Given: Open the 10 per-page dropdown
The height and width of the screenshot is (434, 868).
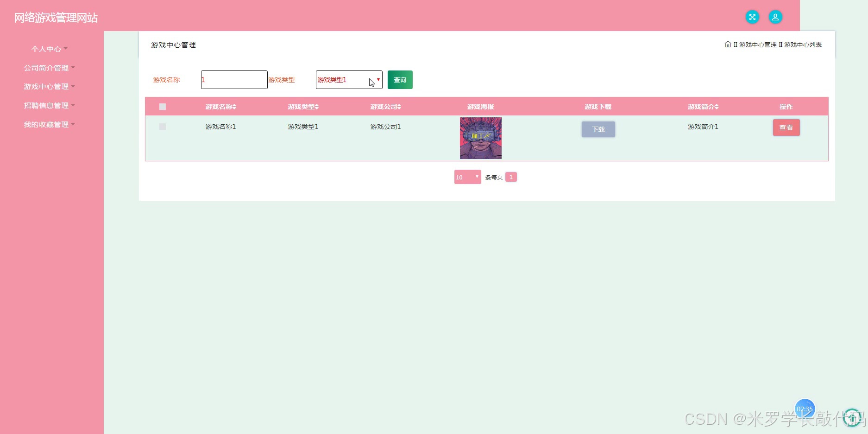Looking at the screenshot, I should [x=467, y=177].
